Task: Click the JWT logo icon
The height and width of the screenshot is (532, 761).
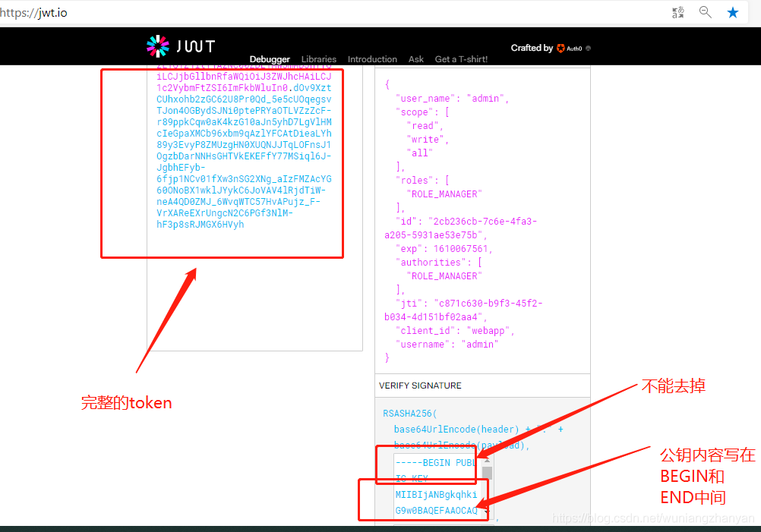Action: [158, 46]
